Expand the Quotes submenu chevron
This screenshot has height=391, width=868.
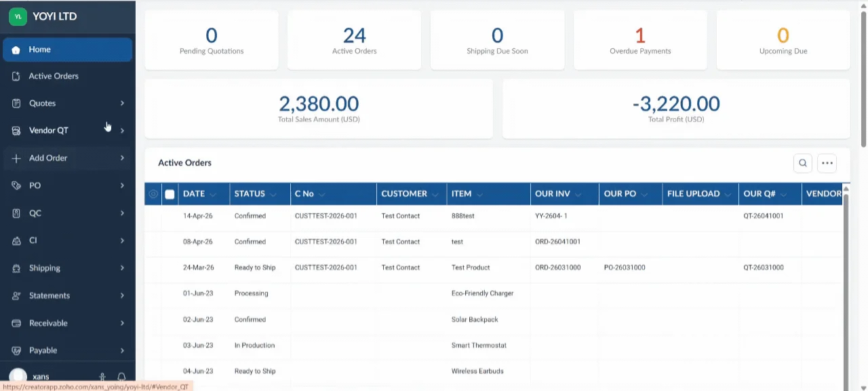pos(122,103)
